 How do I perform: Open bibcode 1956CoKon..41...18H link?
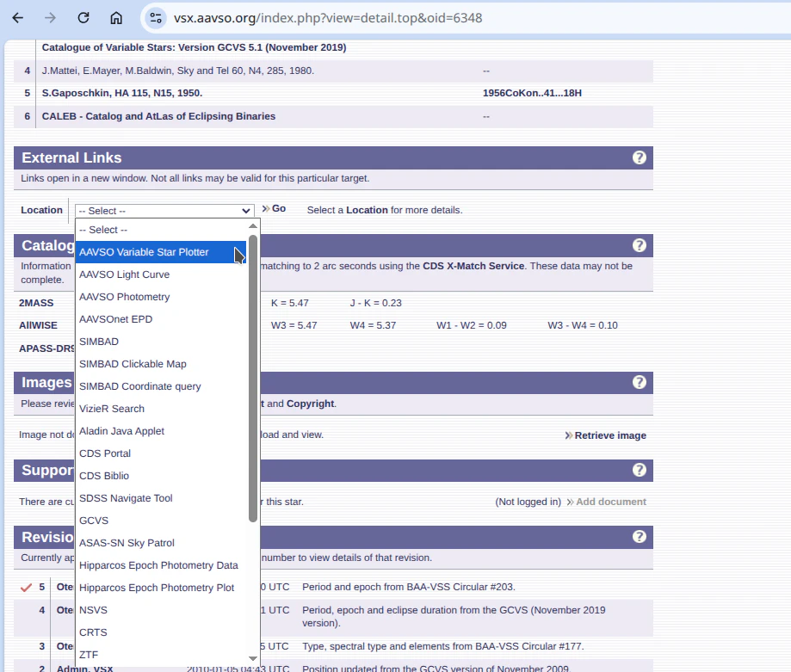(532, 93)
